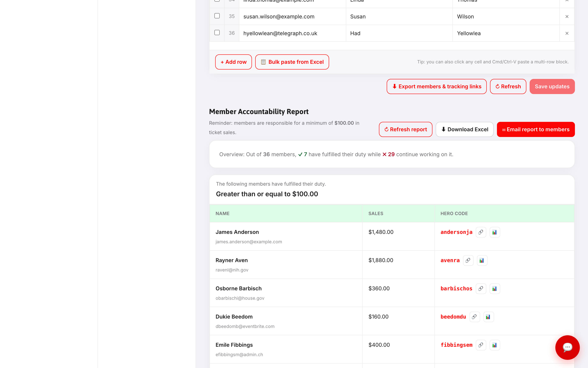Click hero code barbischos
588x368 pixels.
456,289
